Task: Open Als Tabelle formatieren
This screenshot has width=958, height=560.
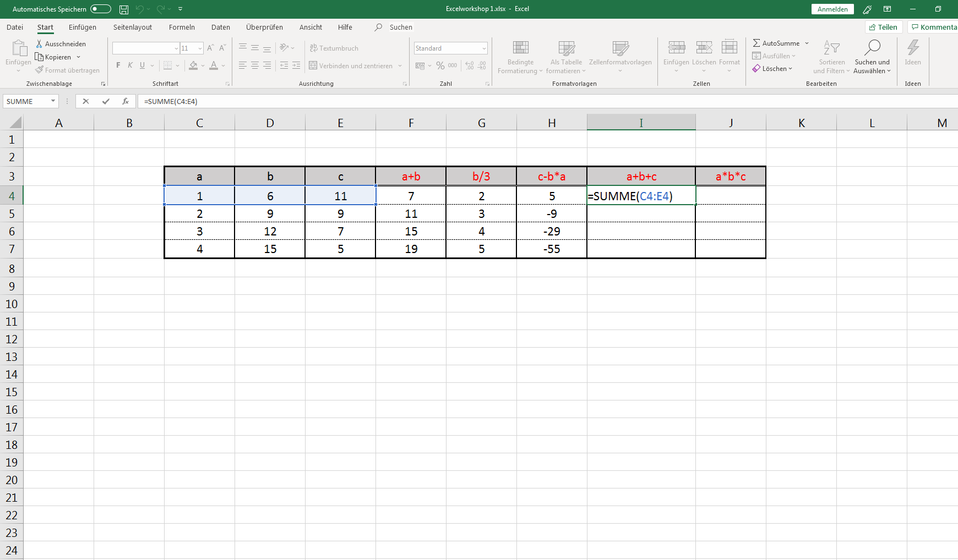Action: click(x=566, y=57)
